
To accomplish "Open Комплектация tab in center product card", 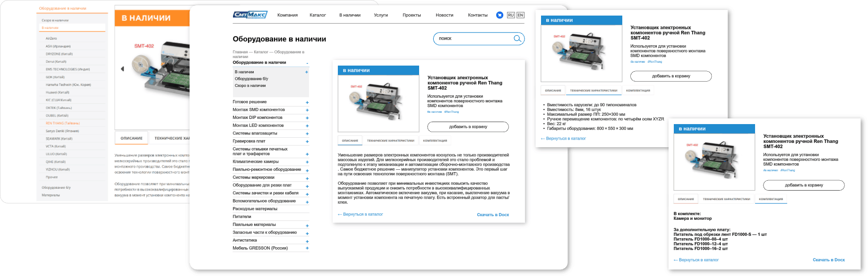I will [x=435, y=141].
